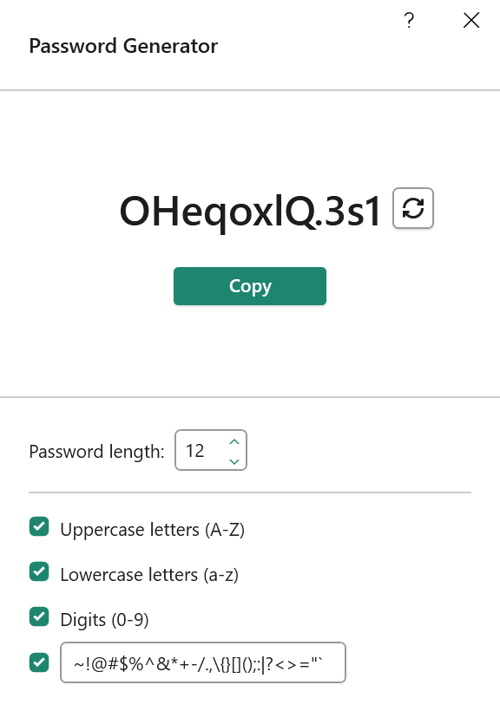This screenshot has height=711, width=500.
Task: Click the regenerate password refresh icon
Action: click(x=413, y=208)
